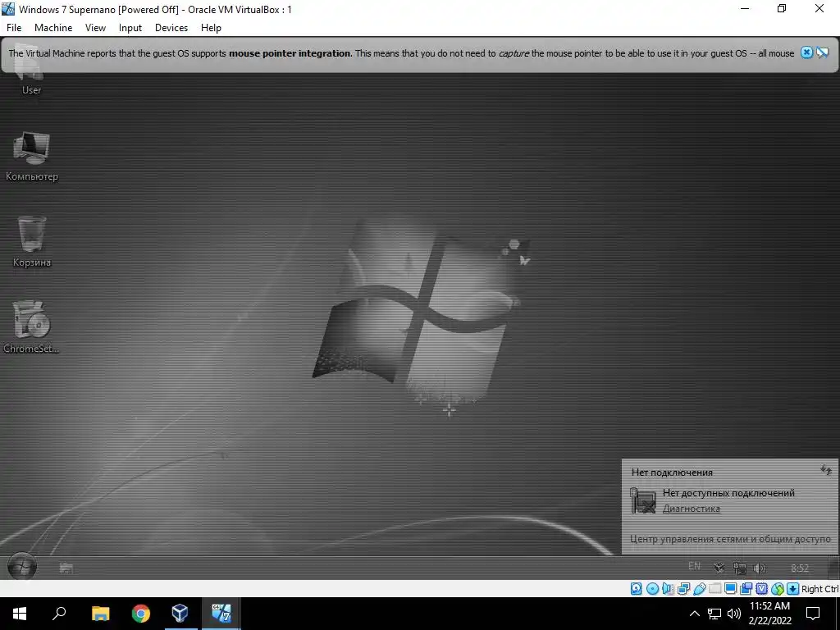Open VirtualBox Manager from host taskbar
The width and height of the screenshot is (840, 630).
(x=180, y=614)
